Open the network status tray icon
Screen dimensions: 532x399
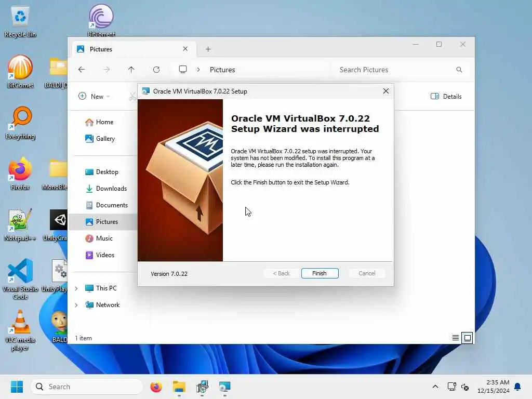point(451,387)
